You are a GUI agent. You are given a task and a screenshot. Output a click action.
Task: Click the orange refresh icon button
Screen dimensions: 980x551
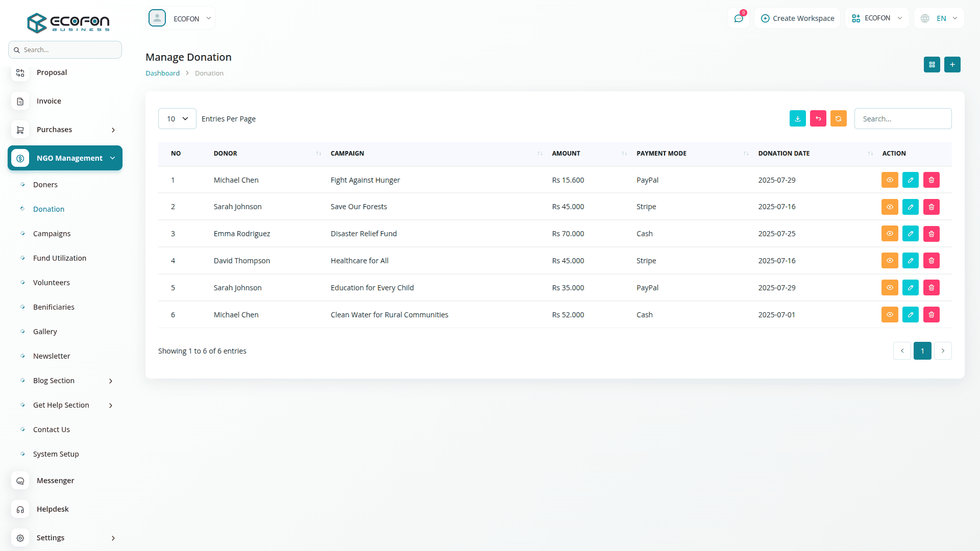pos(838,118)
